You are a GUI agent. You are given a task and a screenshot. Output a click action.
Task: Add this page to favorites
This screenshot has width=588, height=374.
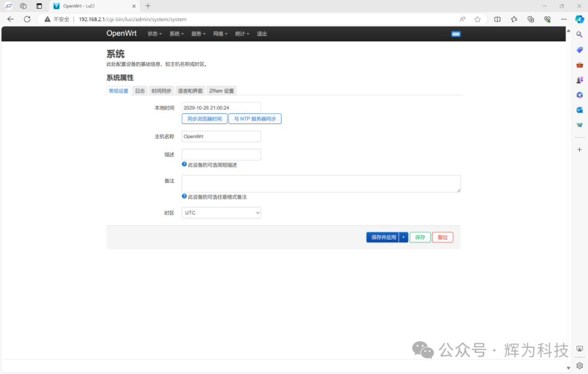(x=477, y=19)
